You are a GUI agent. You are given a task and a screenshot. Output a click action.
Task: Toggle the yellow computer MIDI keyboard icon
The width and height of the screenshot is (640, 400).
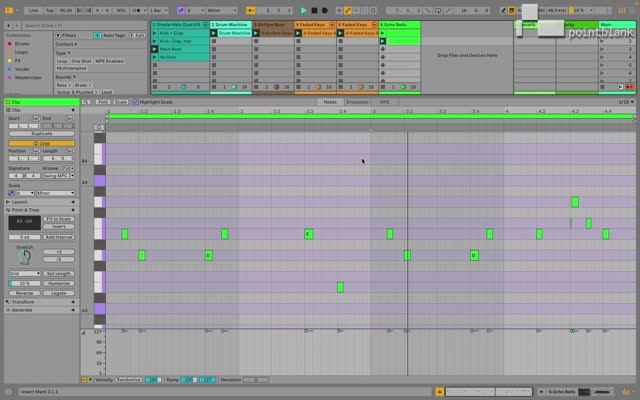(x=511, y=10)
